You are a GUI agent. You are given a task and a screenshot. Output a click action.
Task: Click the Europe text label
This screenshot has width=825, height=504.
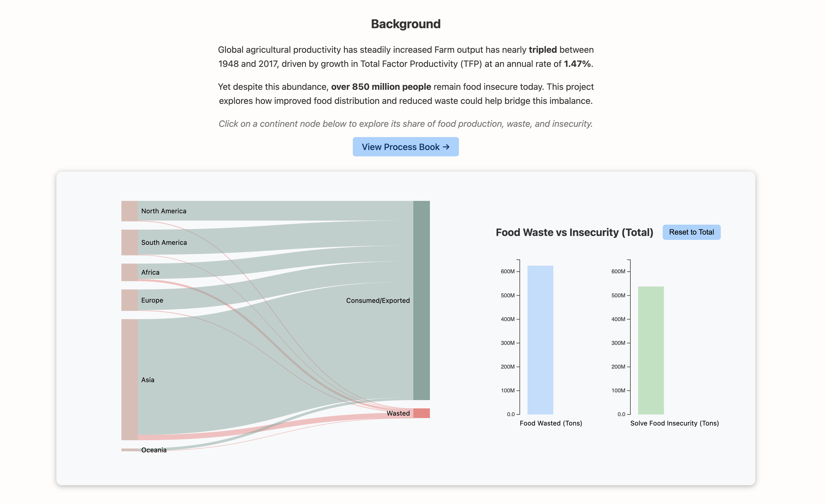coord(152,300)
